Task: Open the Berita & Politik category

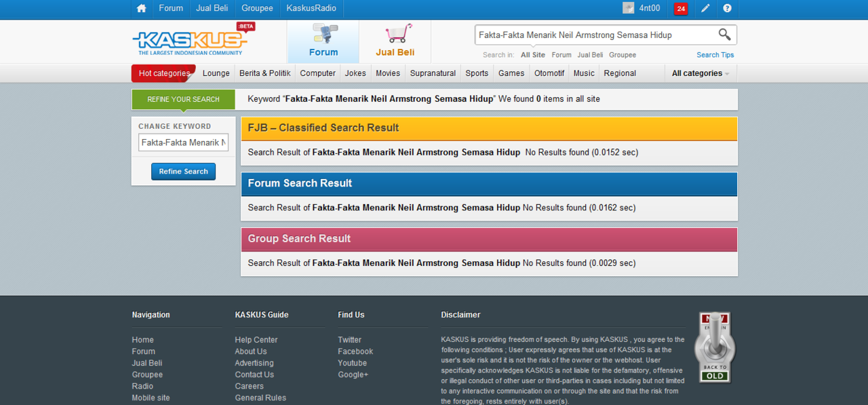Action: point(265,73)
